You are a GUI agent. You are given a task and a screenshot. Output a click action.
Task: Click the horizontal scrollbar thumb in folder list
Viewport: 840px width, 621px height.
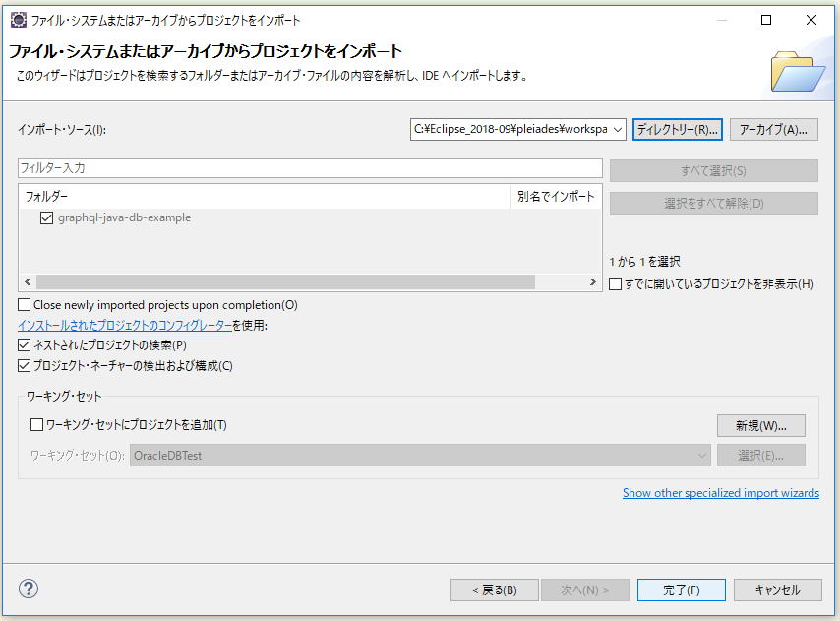click(285, 281)
